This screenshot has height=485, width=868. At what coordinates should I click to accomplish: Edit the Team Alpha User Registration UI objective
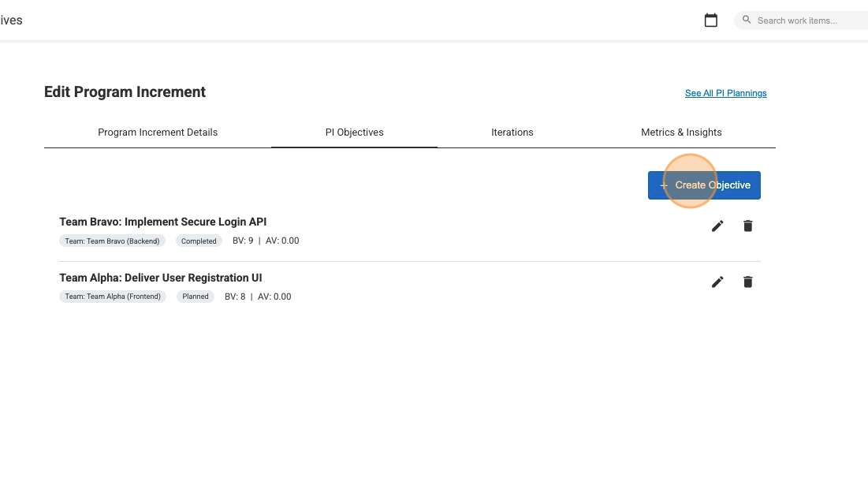(717, 282)
